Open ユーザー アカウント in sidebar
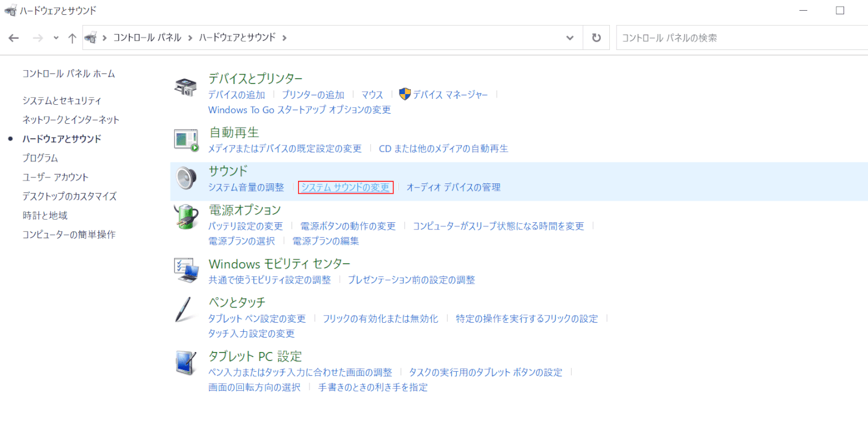 point(55,177)
